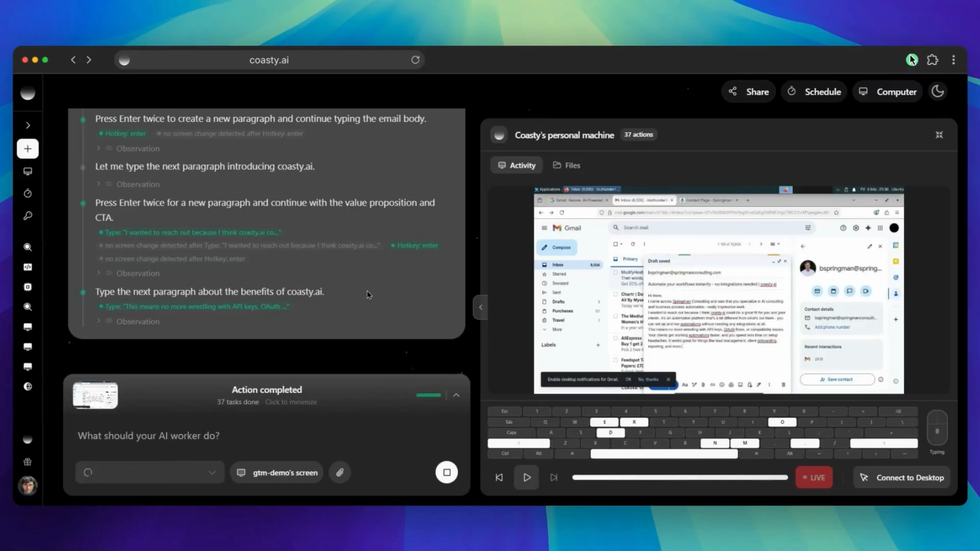Collapse the Action completed bar with its chevron
980x551 pixels.
[456, 395]
